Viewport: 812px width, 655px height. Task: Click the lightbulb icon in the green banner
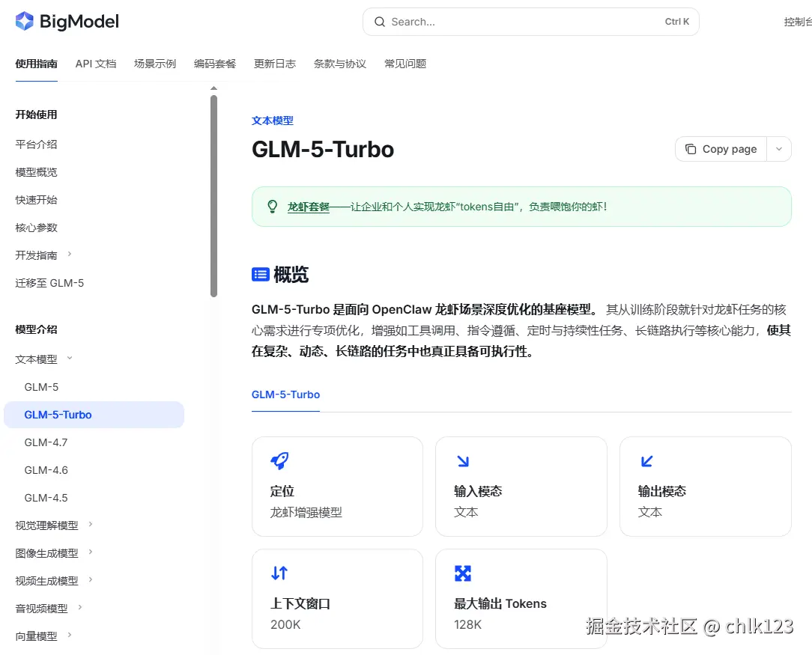click(272, 206)
